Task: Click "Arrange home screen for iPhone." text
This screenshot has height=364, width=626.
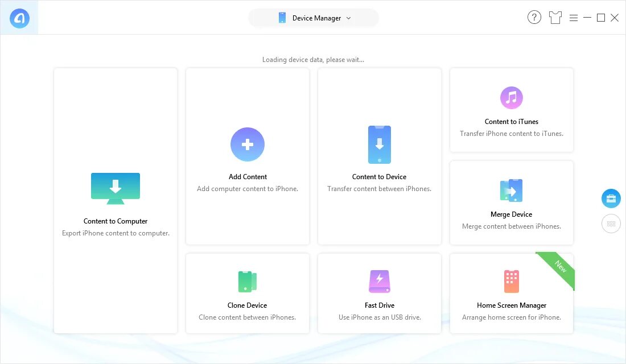Action: [x=512, y=317]
